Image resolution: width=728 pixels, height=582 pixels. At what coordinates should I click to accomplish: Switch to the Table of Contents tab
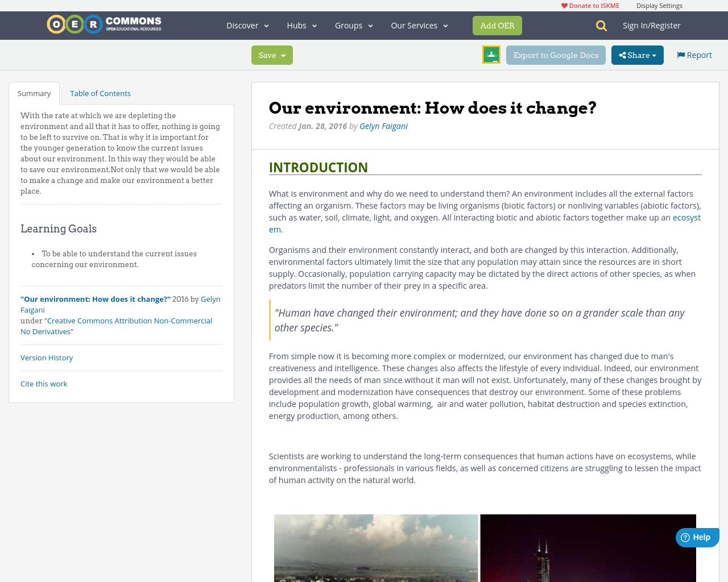pos(100,92)
